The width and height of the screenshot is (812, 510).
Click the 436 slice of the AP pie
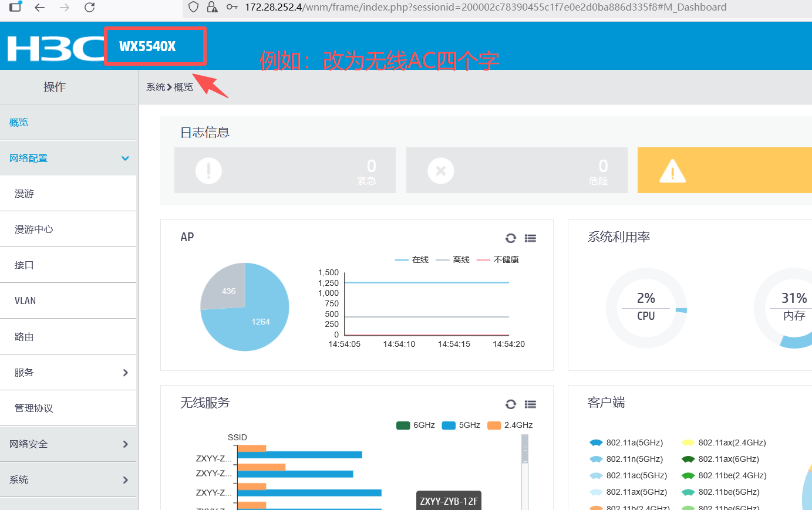click(x=225, y=288)
